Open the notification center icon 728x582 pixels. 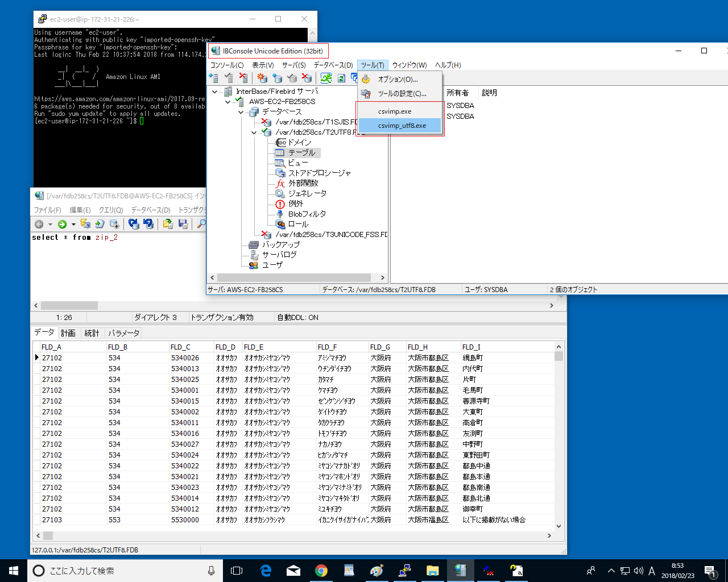710,571
